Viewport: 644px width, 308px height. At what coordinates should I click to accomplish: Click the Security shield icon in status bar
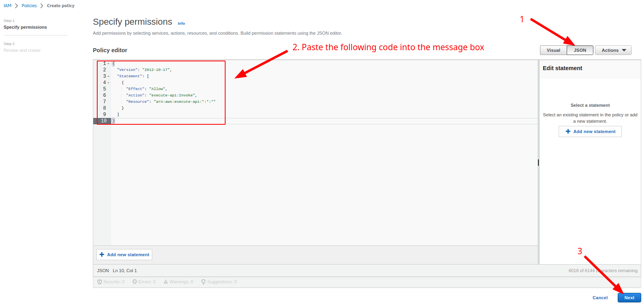(x=100, y=282)
